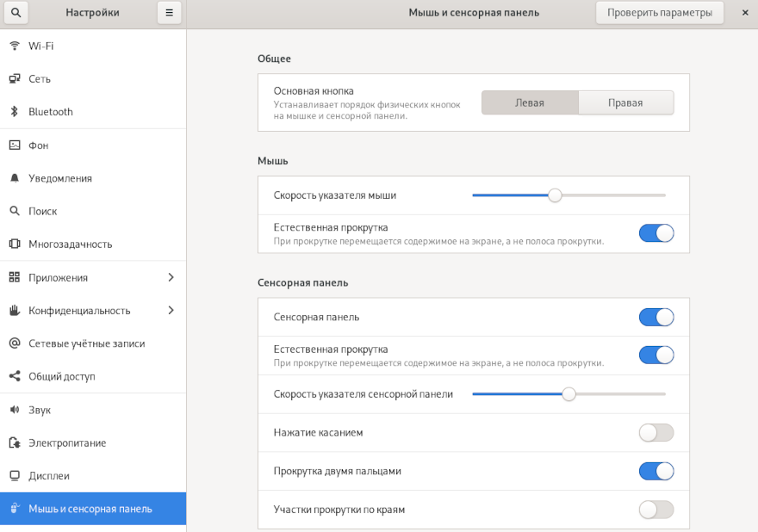Click the search magnifier icon in header
This screenshot has width=758, height=532.
16,13
